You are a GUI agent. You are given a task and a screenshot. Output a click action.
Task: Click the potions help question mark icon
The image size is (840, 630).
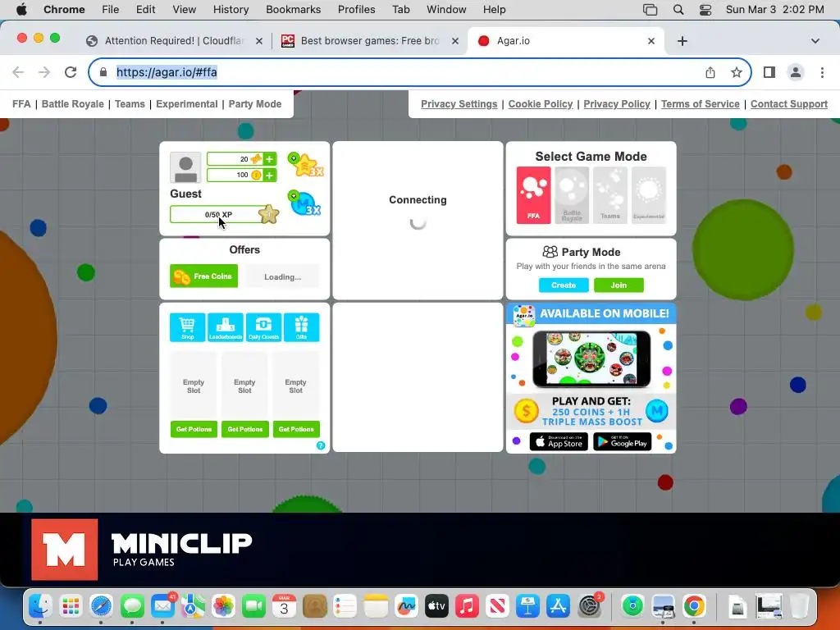pyautogui.click(x=321, y=445)
